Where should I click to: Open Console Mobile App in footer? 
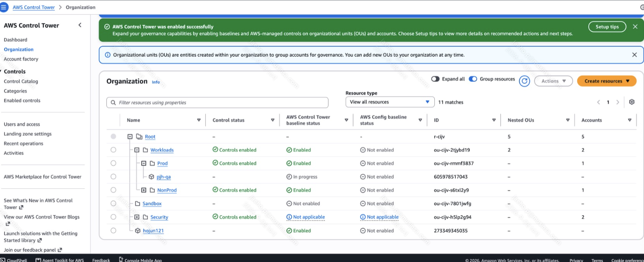point(140,260)
